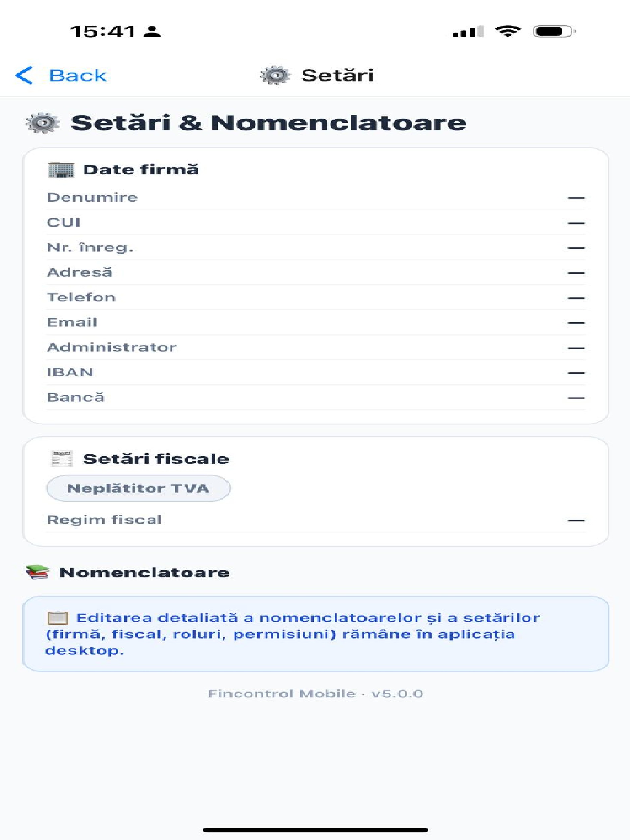Tap the Telefon field row
The image size is (630, 840).
click(x=315, y=298)
